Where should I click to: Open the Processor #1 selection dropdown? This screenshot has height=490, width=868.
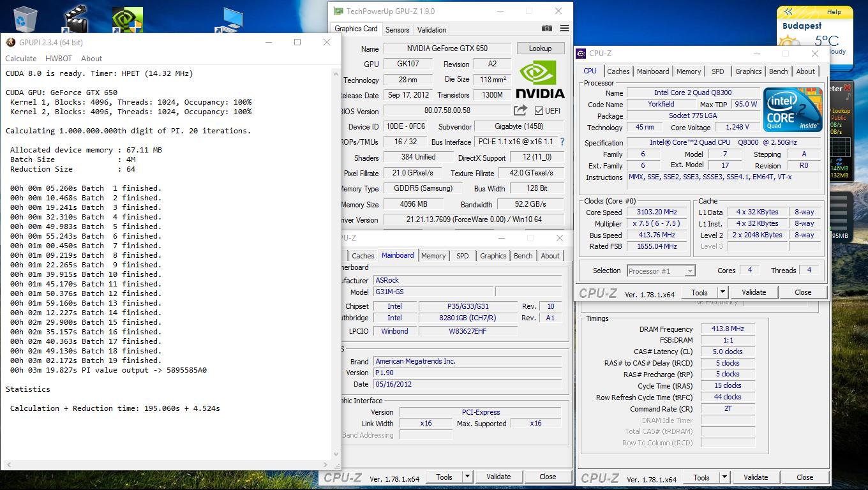coord(661,271)
